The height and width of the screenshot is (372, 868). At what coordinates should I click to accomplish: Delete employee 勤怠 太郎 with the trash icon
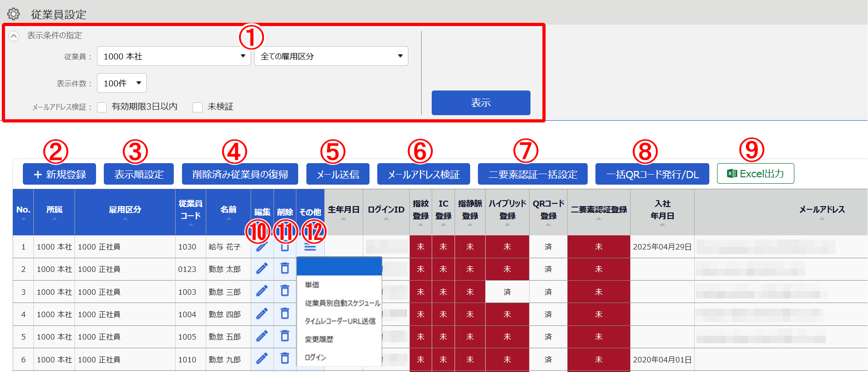[x=284, y=268]
